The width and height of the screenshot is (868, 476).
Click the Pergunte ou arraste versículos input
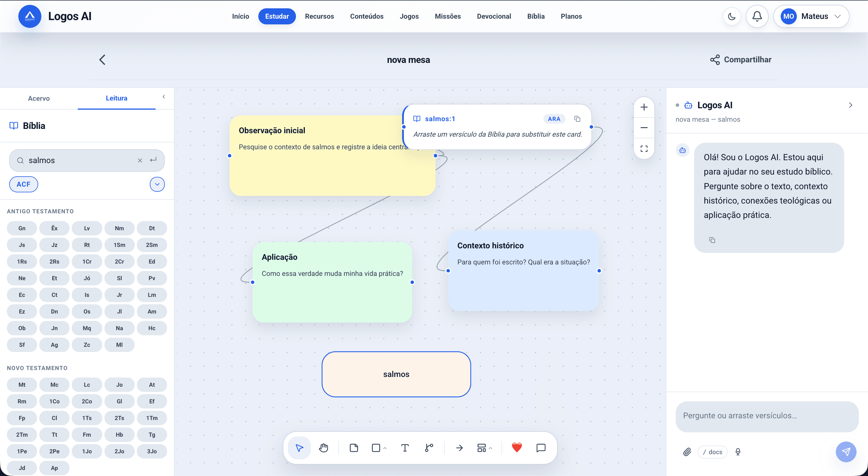coord(767,416)
